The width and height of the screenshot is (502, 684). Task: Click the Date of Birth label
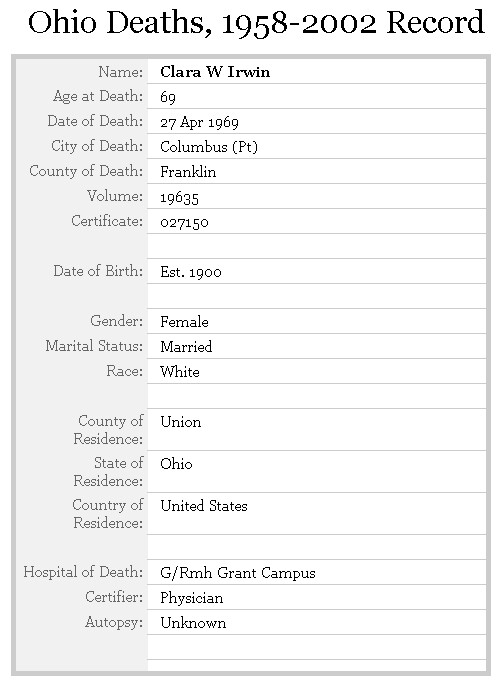pos(98,271)
